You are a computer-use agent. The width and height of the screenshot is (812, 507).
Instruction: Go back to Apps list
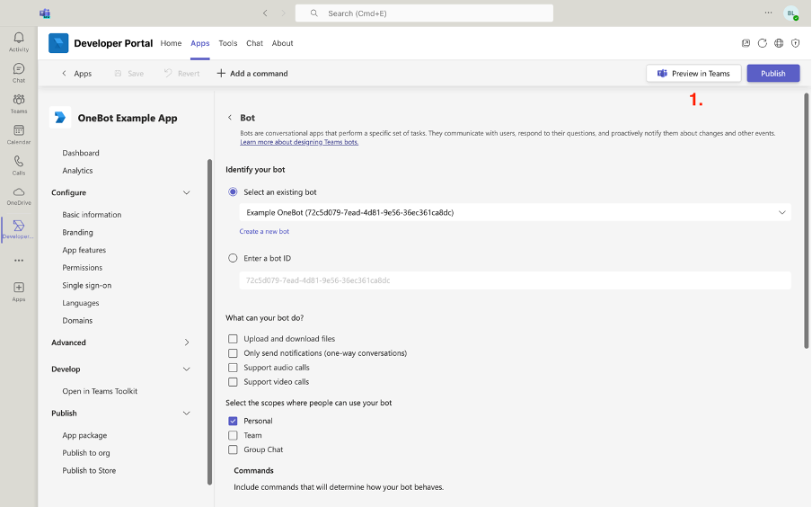point(76,74)
